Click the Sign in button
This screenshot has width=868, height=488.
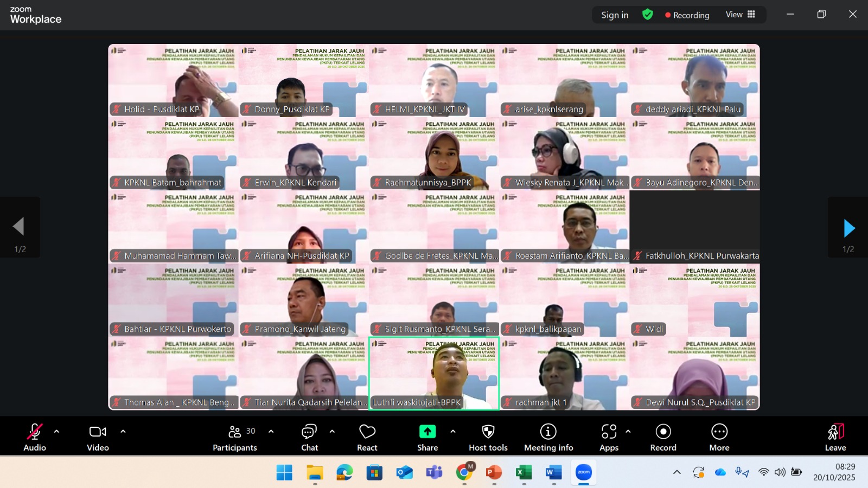[x=615, y=15]
